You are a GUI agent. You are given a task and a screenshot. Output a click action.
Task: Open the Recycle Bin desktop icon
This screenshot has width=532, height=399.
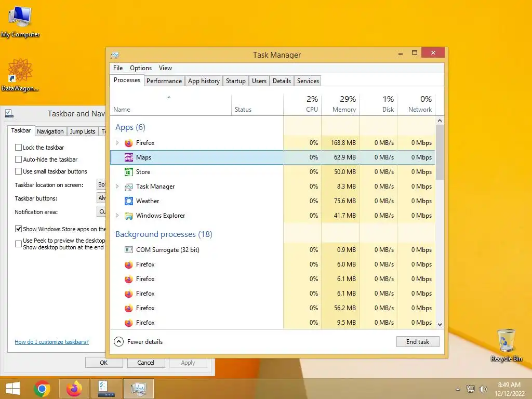point(506,345)
